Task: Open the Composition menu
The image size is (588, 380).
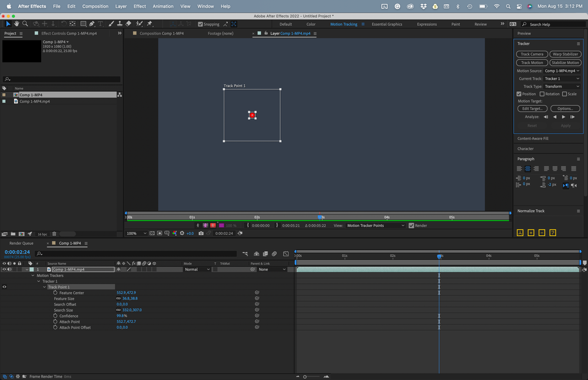Action: pyautogui.click(x=95, y=6)
